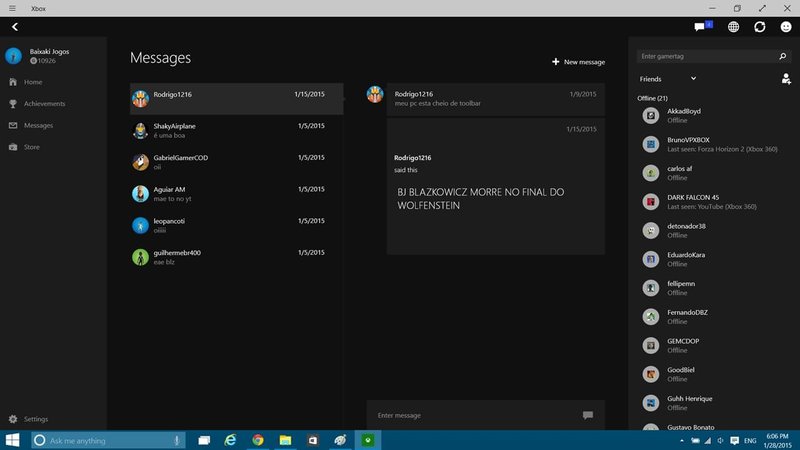Open the guilhermebr400 conversation

tap(237, 257)
